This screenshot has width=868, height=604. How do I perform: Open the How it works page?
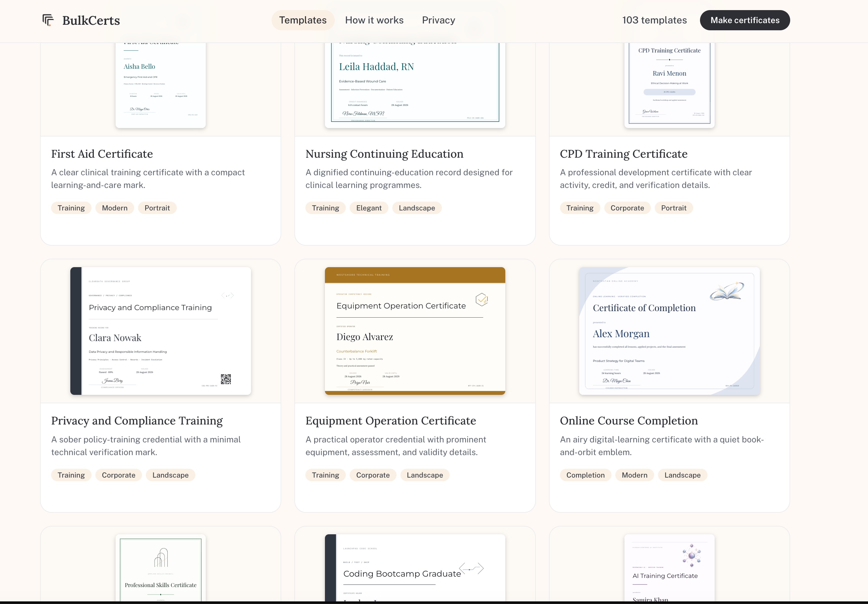tap(374, 20)
